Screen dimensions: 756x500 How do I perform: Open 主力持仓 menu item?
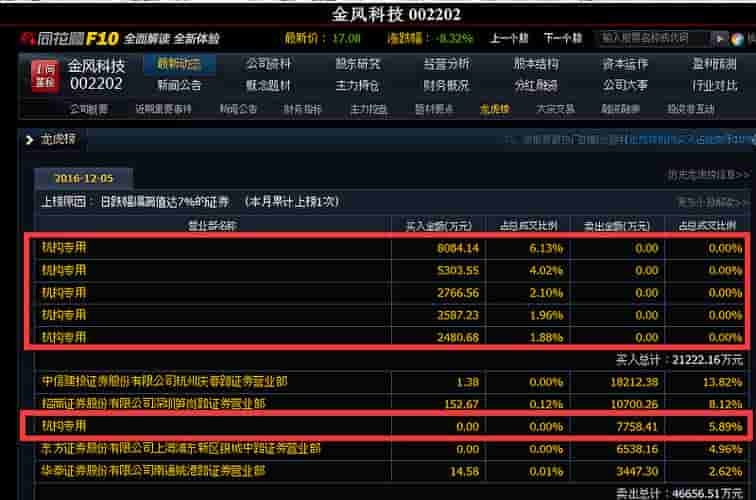(x=357, y=85)
